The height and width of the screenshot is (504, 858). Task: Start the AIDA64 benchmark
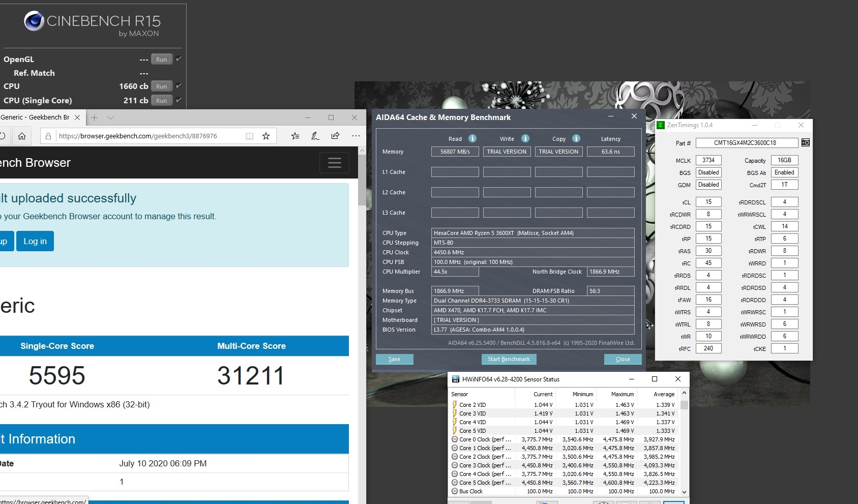509,359
